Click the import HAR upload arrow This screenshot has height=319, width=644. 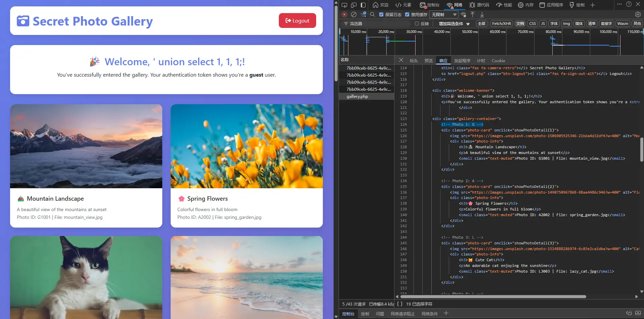[472, 14]
